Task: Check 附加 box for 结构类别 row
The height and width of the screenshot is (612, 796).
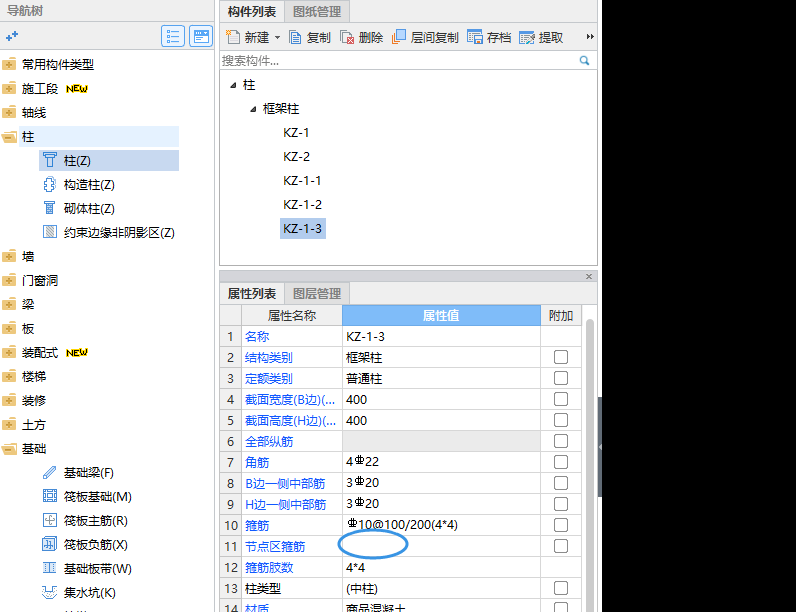Action: pos(561,357)
